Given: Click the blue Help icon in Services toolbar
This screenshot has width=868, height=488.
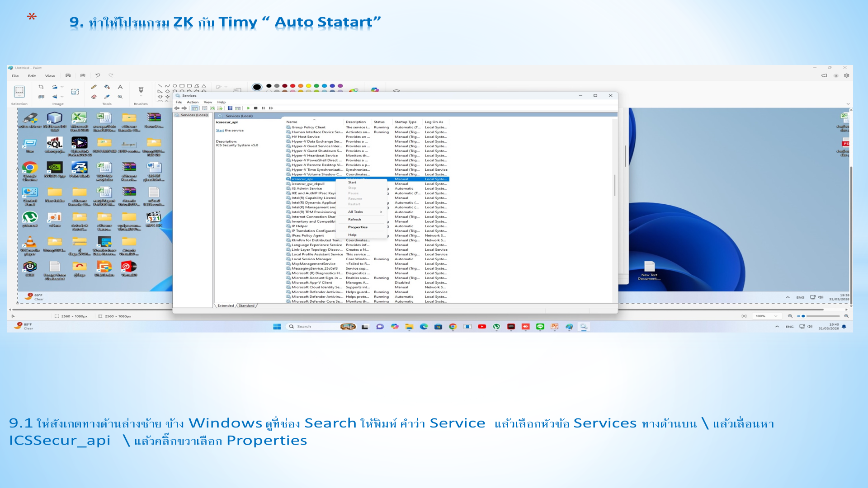Looking at the screenshot, I should coord(230,108).
